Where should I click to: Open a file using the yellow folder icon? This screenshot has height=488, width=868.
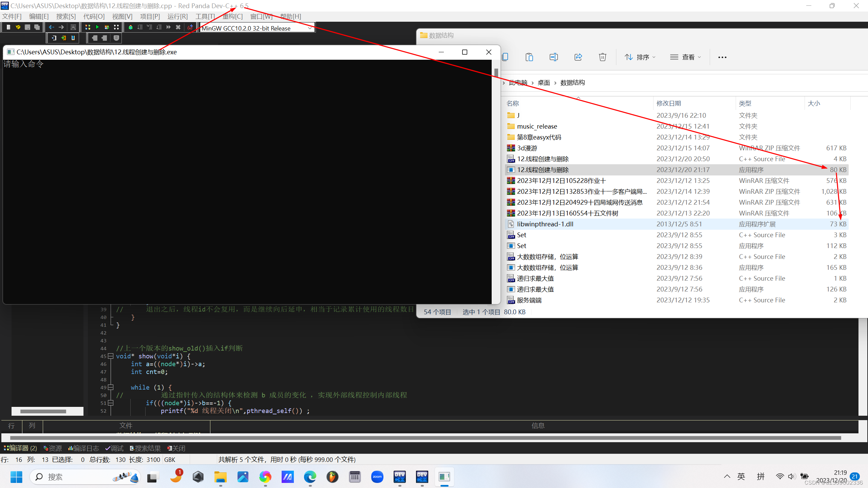tap(18, 27)
